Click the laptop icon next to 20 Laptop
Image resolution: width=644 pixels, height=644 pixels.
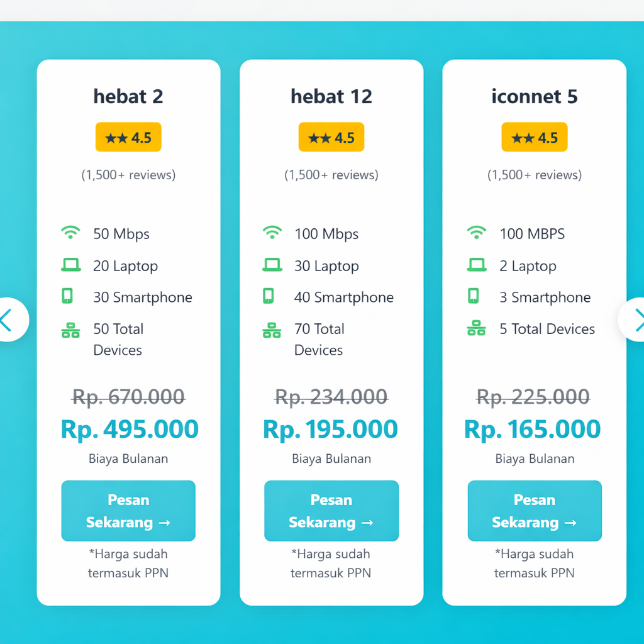click(70, 265)
